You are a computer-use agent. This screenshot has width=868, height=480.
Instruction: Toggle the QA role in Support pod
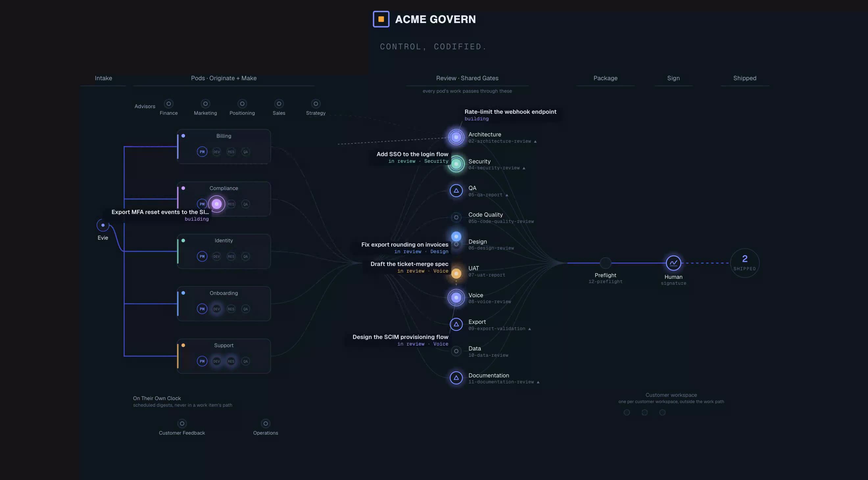coord(245,361)
